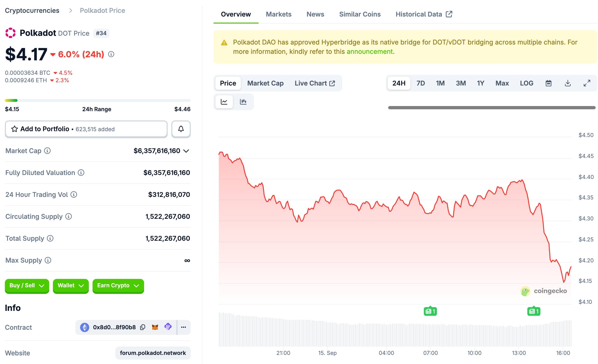The width and height of the screenshot is (598, 364).
Task: Click the volume bars below the chart
Action: [x=395, y=329]
